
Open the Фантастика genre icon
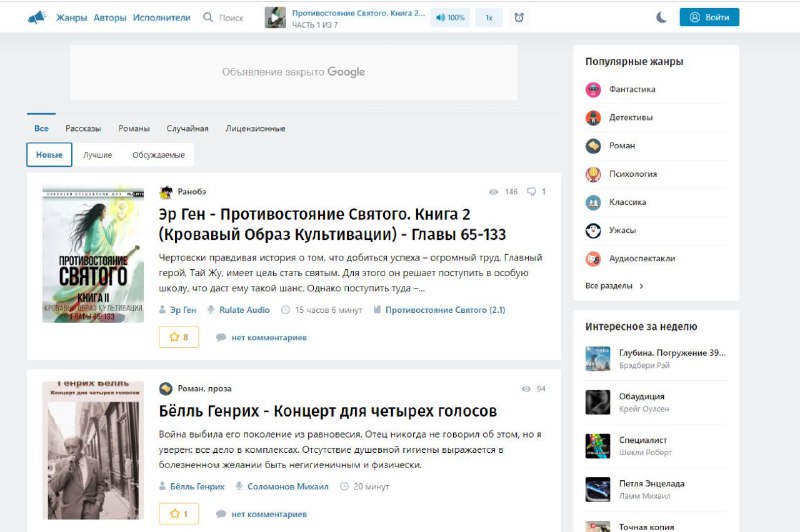(x=593, y=89)
